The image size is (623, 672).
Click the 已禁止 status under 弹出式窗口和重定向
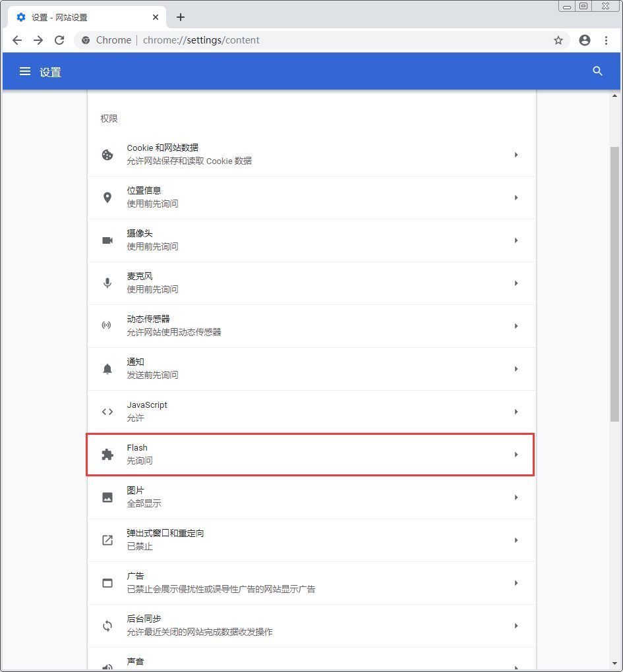pyautogui.click(x=139, y=546)
